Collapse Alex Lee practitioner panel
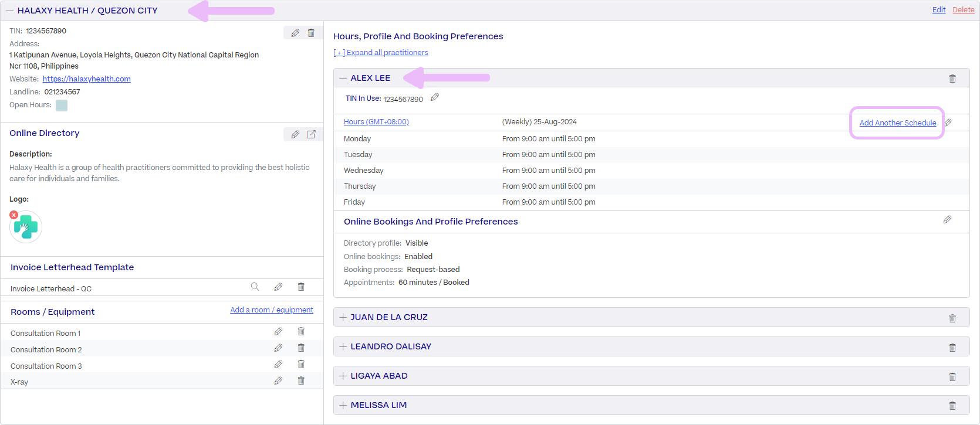 pos(343,78)
